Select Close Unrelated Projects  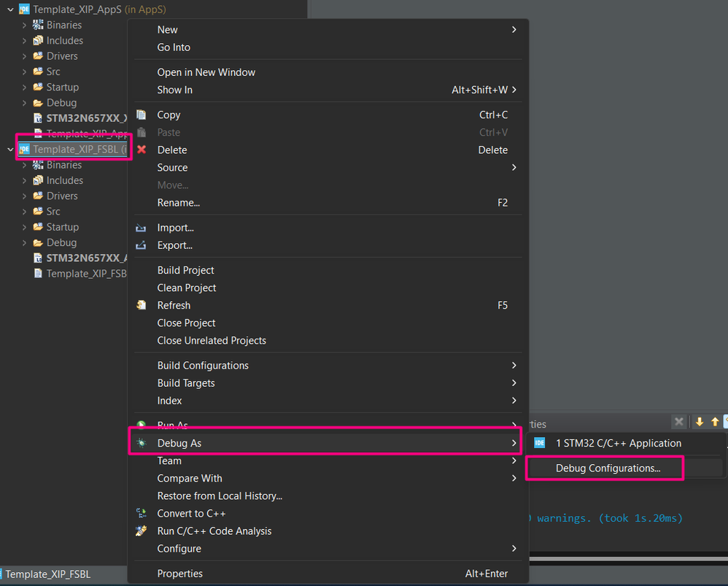pyautogui.click(x=328, y=340)
